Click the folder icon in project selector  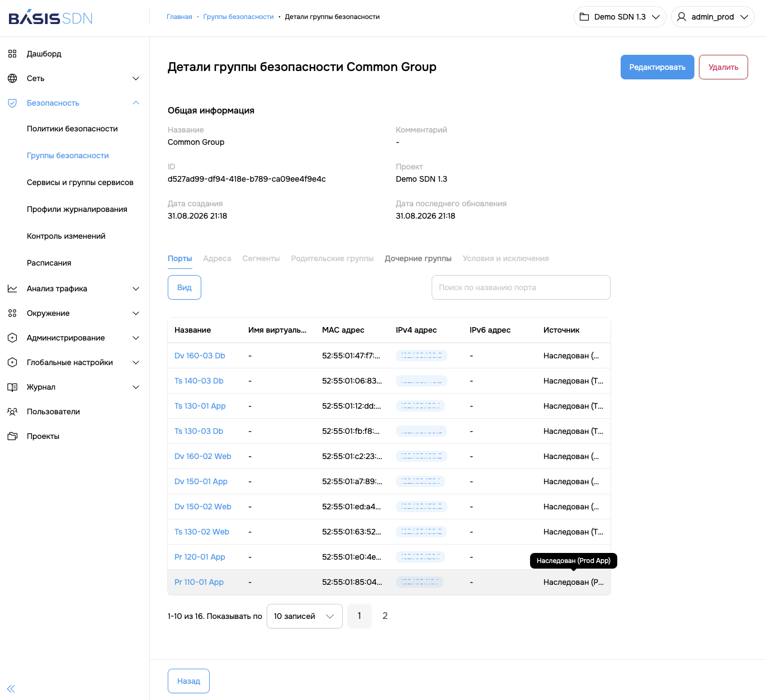tap(584, 17)
